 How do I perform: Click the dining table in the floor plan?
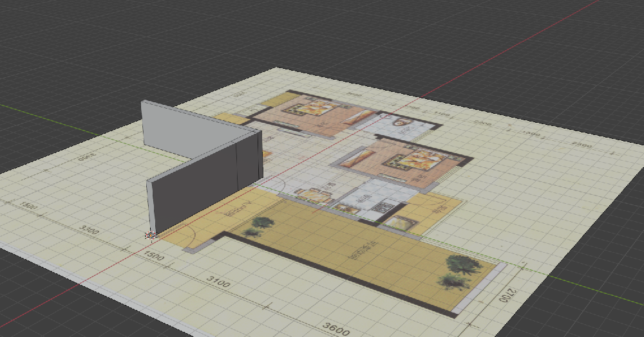point(313,196)
